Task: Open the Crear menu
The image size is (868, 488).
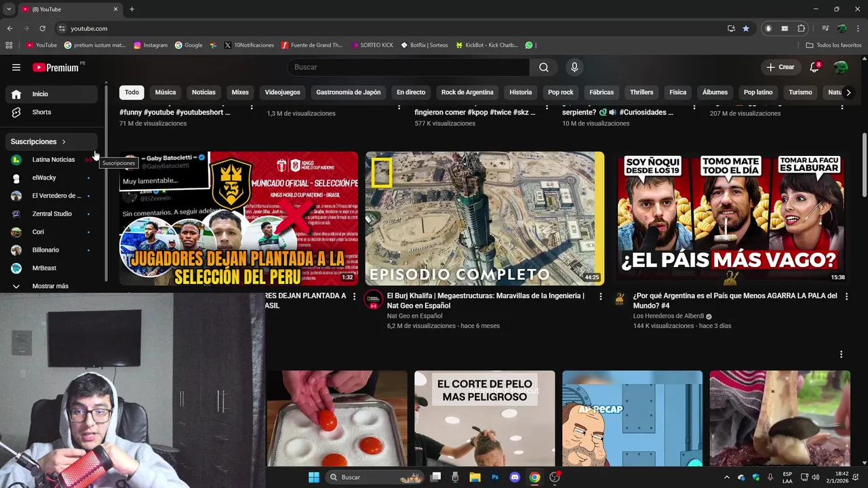Action: 781,67
